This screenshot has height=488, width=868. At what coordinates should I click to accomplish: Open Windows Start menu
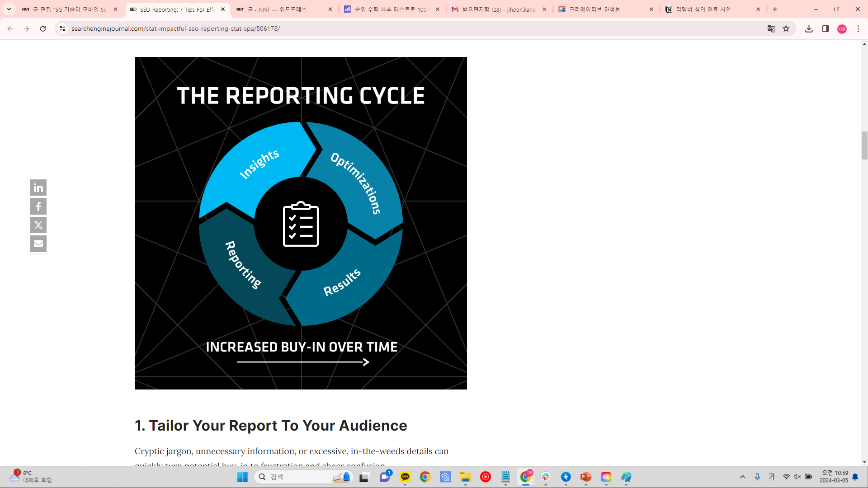(242, 477)
